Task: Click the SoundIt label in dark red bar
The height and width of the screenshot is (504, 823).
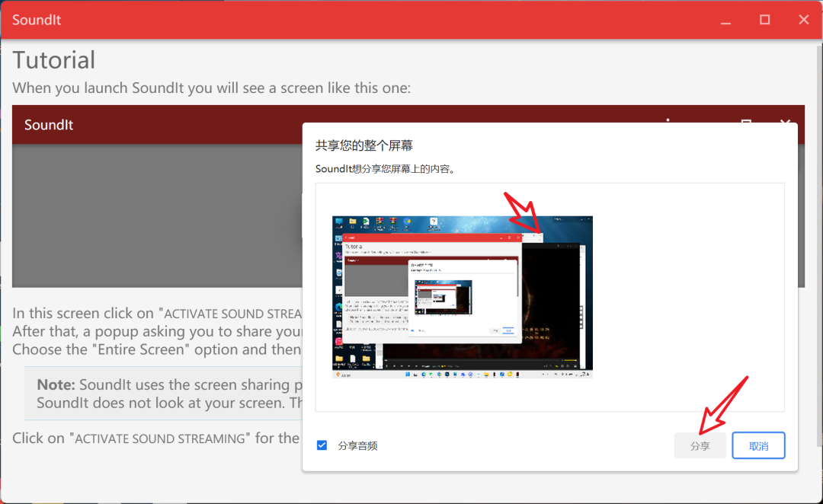Action: [49, 125]
